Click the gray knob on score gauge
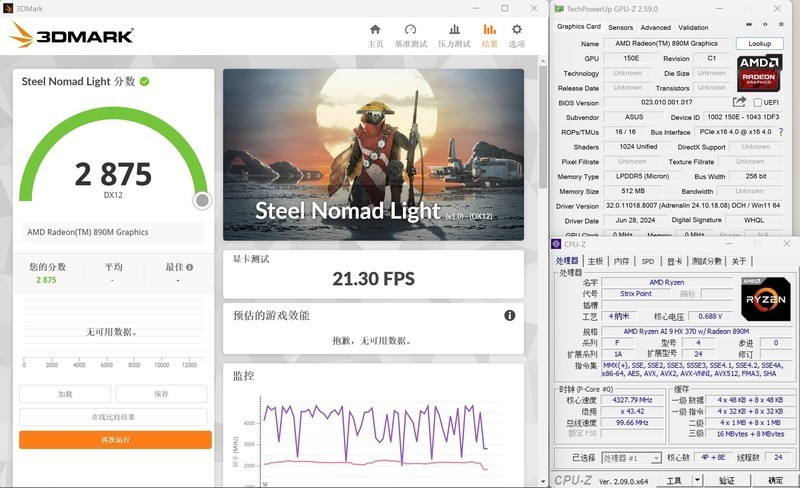The image size is (800, 488). [x=202, y=201]
